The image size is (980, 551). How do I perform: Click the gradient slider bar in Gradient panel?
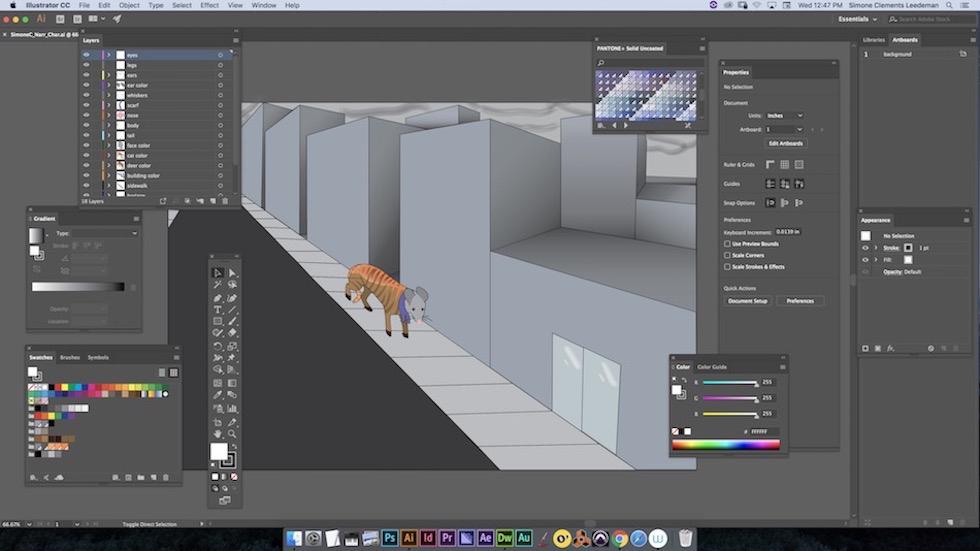[x=78, y=287]
